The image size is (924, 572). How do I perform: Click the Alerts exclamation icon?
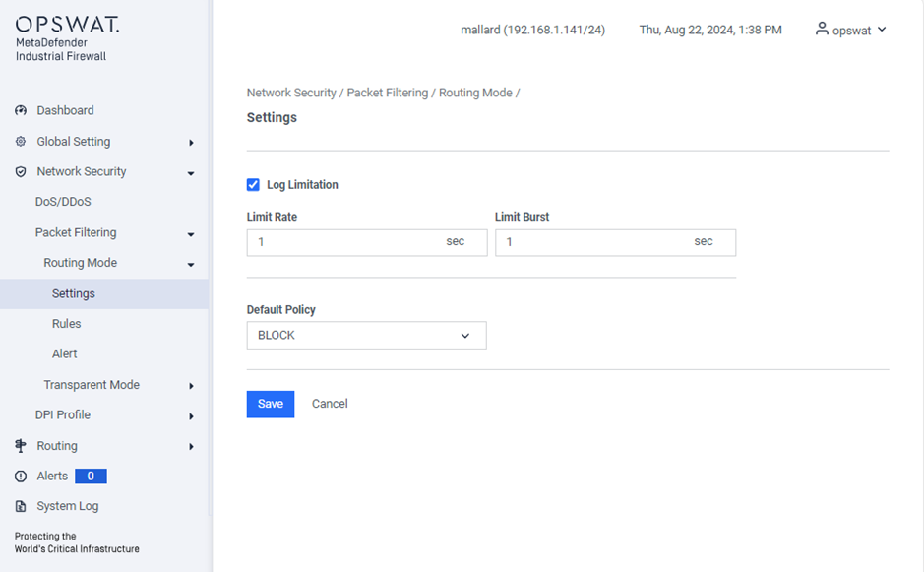point(21,477)
